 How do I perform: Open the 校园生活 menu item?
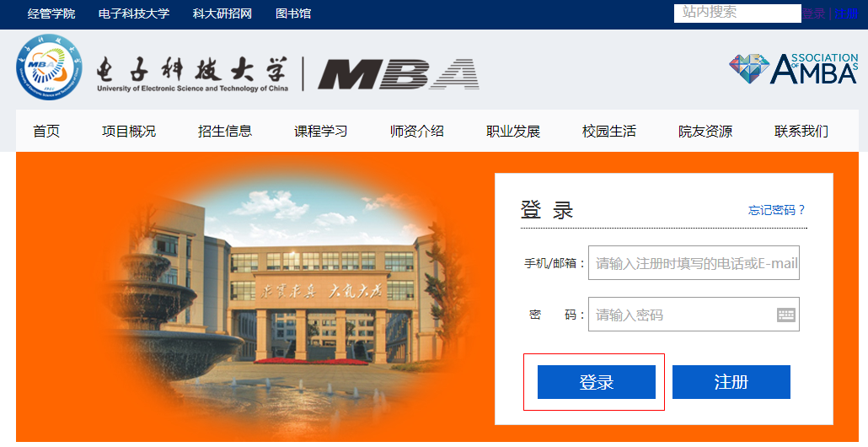pyautogui.click(x=609, y=132)
